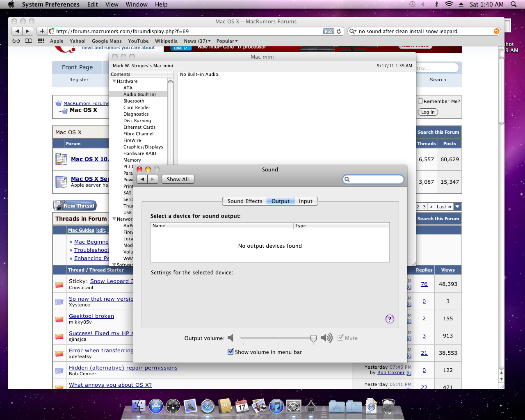This screenshot has height=420, width=525.
Task: Open Sound help question mark button
Action: point(390,319)
